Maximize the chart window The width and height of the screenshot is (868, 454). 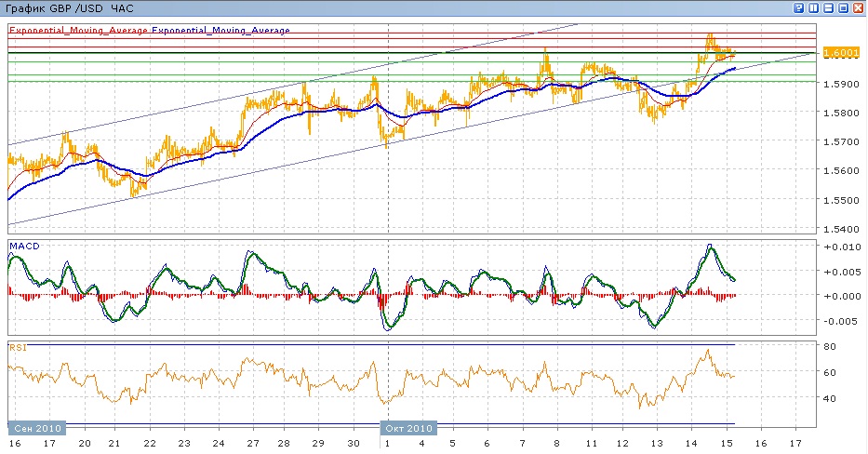click(843, 7)
